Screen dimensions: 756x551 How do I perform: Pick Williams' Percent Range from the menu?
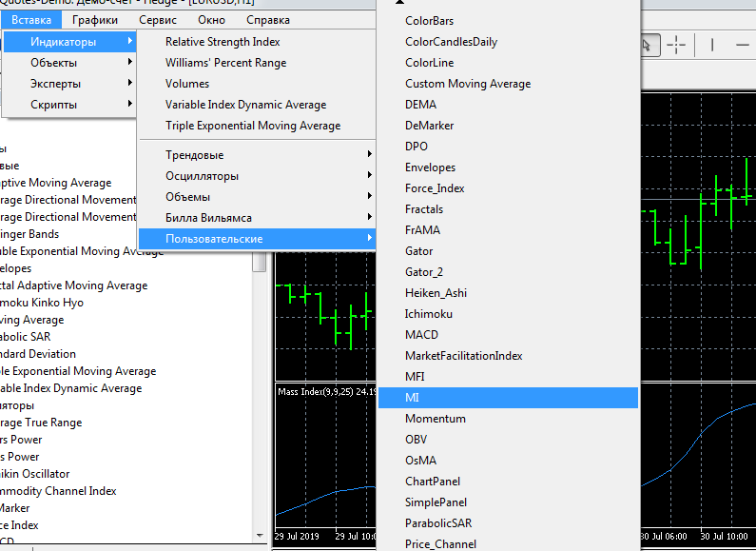(225, 63)
